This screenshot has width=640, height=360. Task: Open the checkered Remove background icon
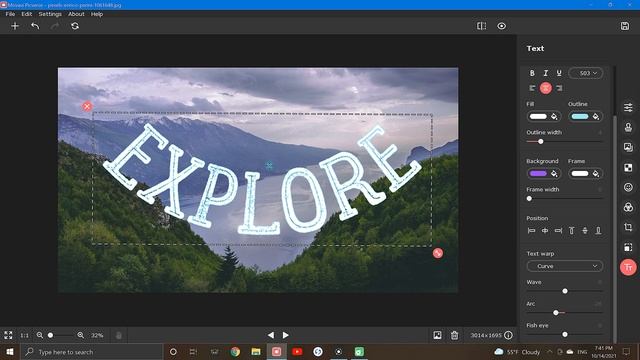628,167
